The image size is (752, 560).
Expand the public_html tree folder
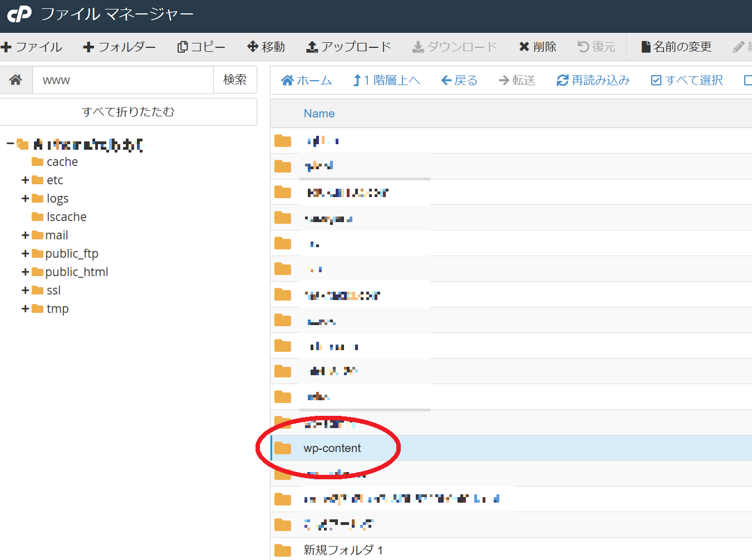tap(25, 272)
